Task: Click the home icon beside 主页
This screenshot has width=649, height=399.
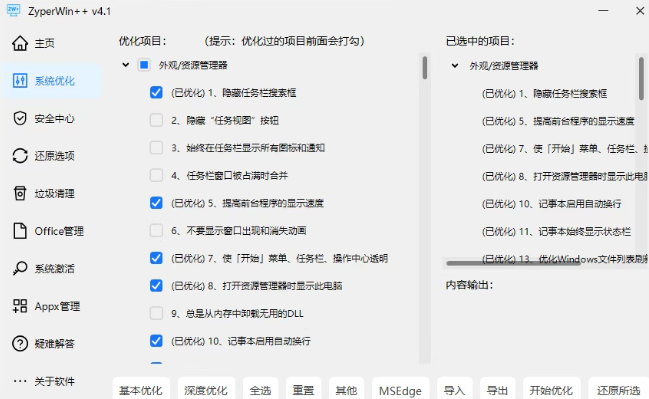Action: point(20,43)
